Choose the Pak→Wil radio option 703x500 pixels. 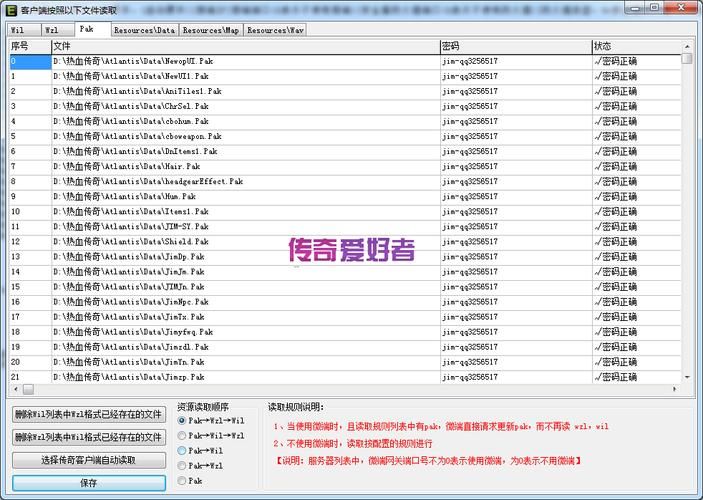(x=200, y=451)
